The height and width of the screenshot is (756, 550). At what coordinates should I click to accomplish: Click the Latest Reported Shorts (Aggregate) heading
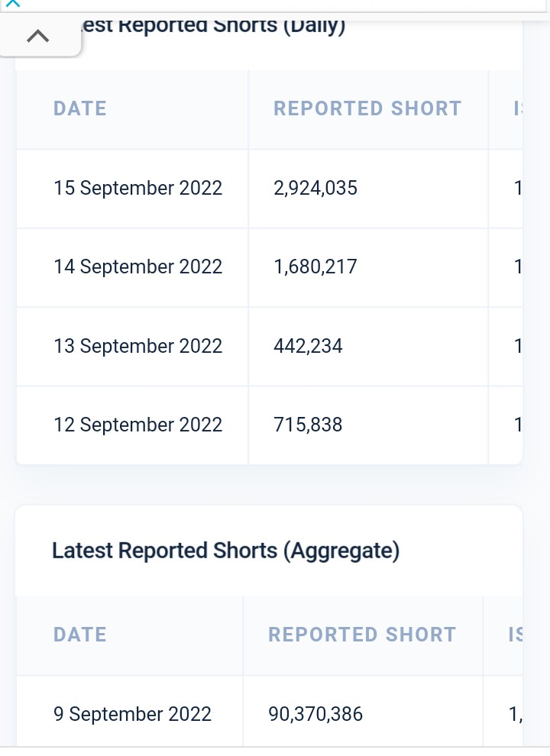[226, 551]
